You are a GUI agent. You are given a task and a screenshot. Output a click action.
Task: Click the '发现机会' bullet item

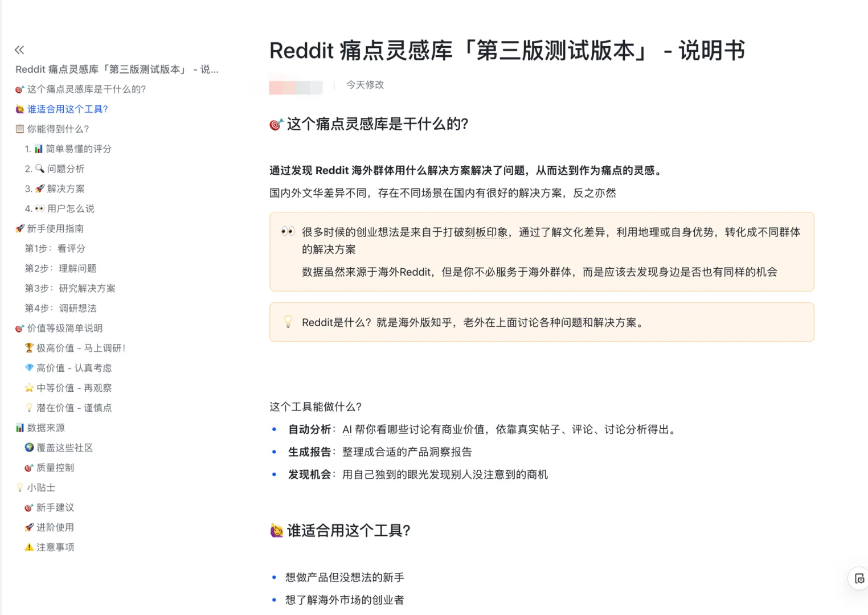click(417, 474)
